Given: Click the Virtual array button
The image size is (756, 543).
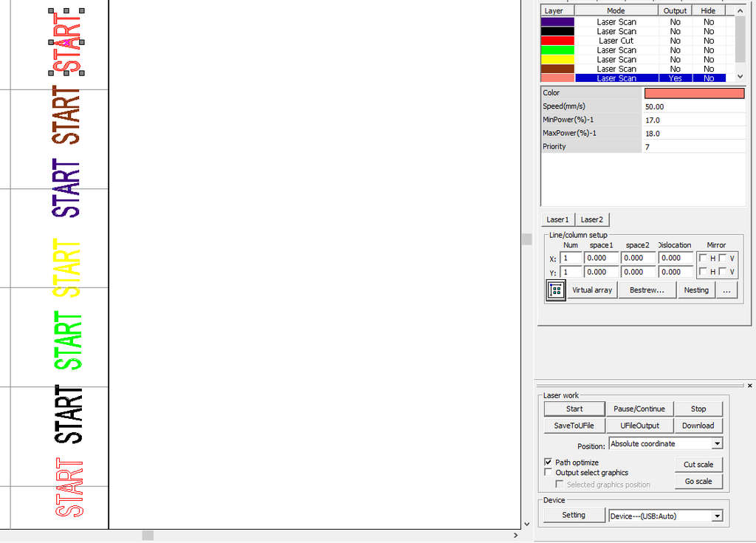Looking at the screenshot, I should point(592,290).
